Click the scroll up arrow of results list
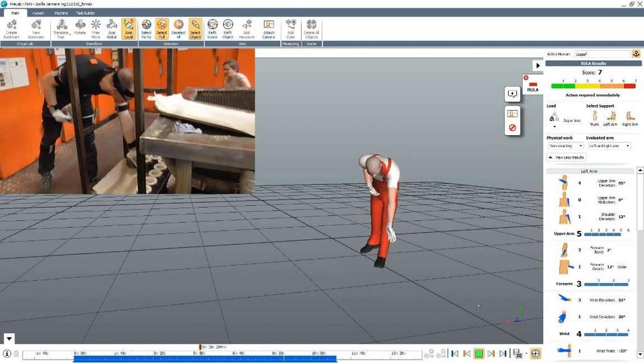This screenshot has width=644, height=363. point(640,170)
